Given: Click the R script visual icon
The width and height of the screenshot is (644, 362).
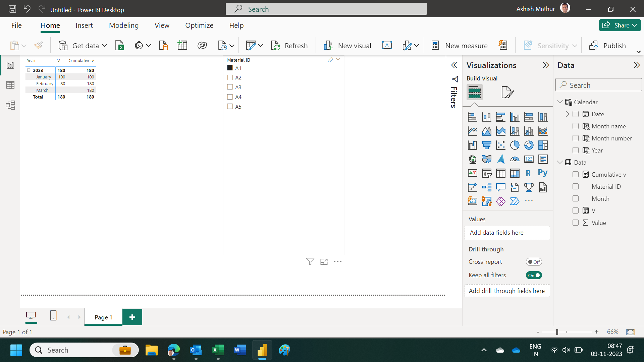Looking at the screenshot, I should coord(528,173).
